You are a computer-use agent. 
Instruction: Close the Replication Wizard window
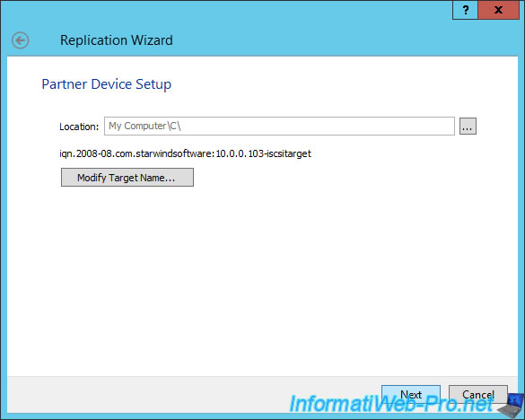pyautogui.click(x=498, y=10)
